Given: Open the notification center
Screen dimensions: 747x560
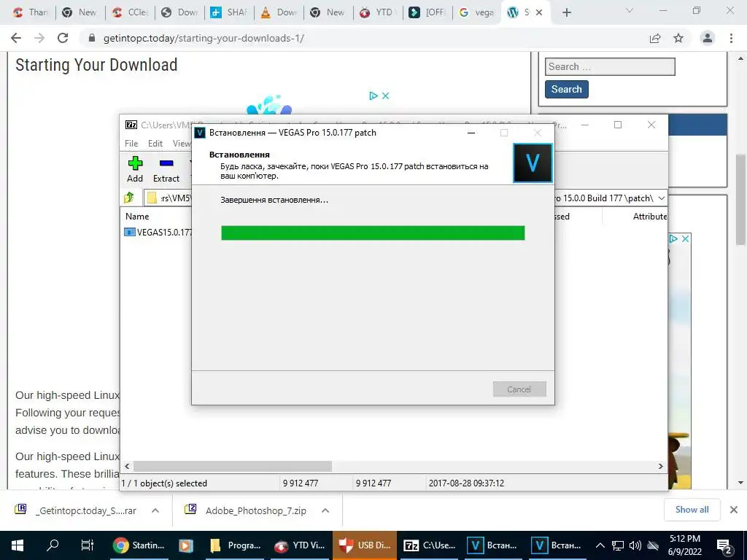Looking at the screenshot, I should point(724,546).
